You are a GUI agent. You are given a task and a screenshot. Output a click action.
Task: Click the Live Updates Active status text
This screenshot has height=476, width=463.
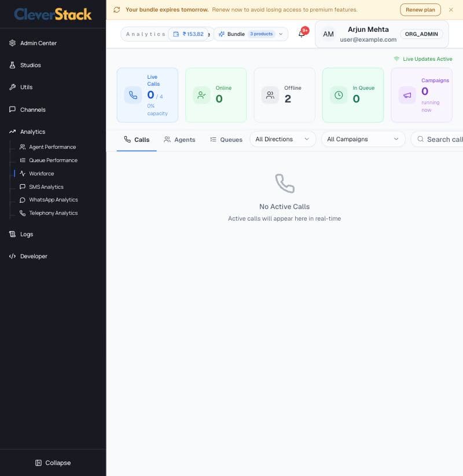click(x=428, y=59)
